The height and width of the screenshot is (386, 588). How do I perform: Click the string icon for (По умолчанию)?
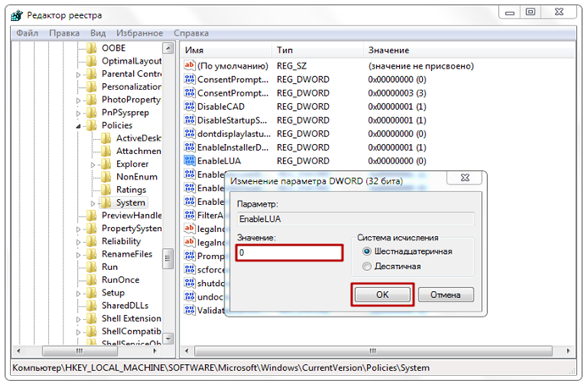pyautogui.click(x=190, y=65)
